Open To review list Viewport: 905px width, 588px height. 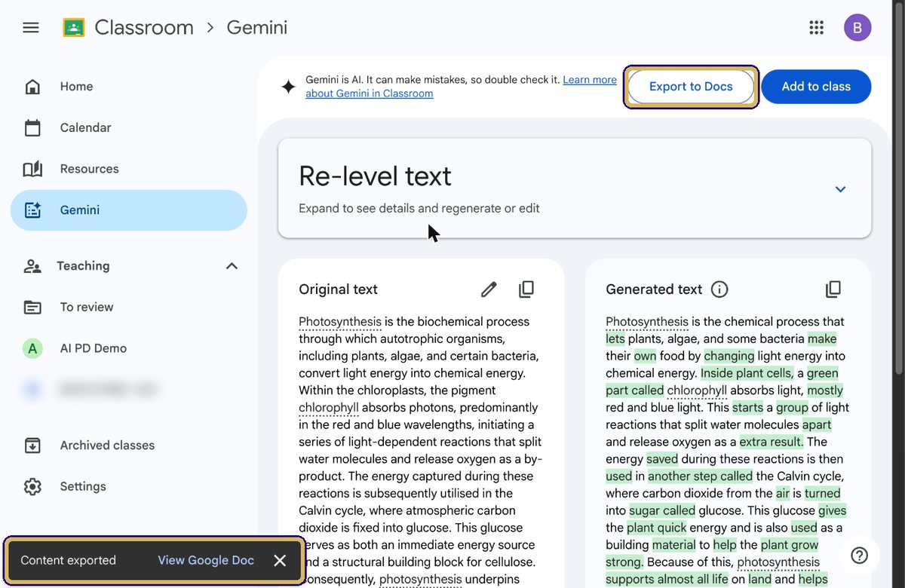tap(128, 307)
